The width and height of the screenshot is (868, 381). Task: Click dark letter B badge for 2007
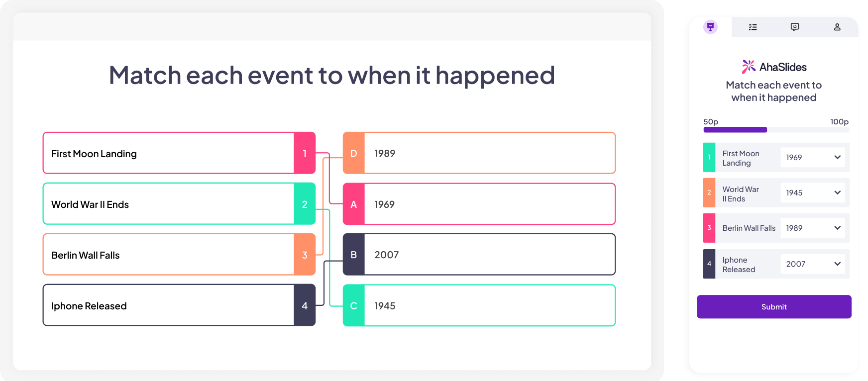pos(354,255)
